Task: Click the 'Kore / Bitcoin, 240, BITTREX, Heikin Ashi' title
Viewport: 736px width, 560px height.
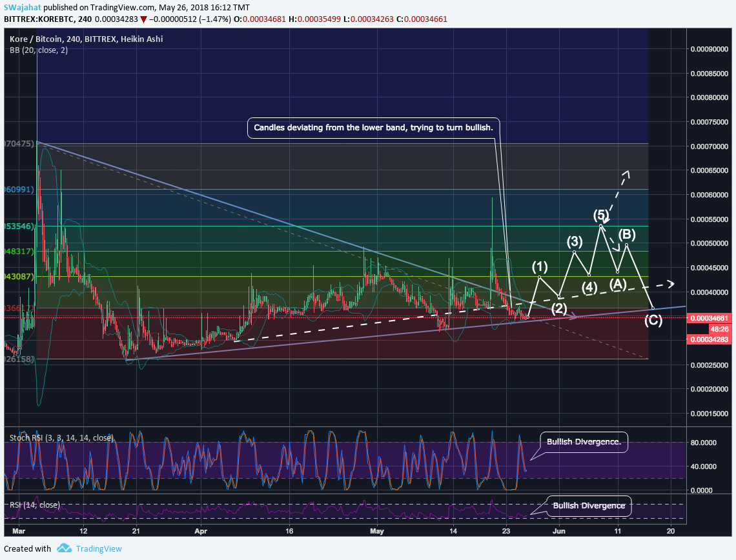Action: click(87, 39)
